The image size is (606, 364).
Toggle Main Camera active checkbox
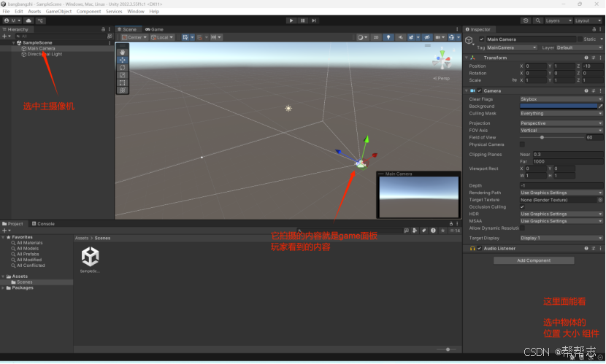[x=482, y=39]
